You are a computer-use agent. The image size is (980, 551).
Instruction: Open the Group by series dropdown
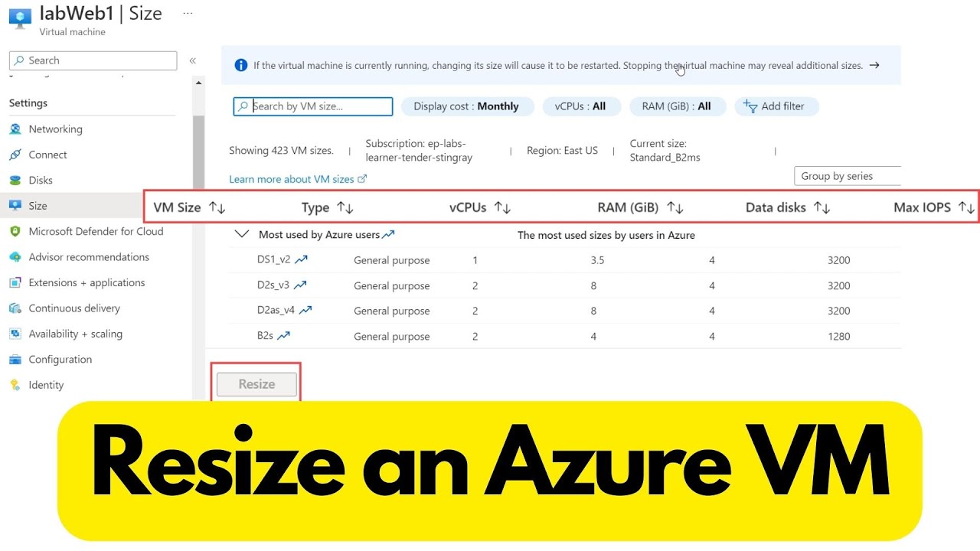pos(848,176)
